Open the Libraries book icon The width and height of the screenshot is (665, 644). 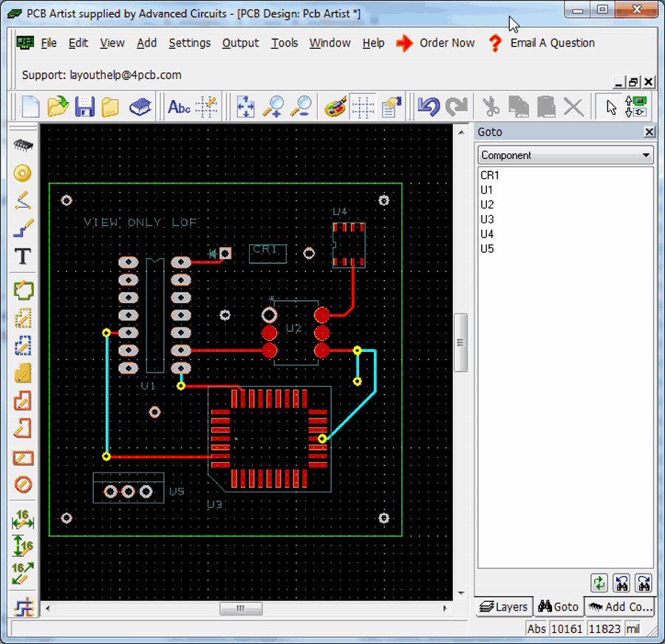click(140, 106)
